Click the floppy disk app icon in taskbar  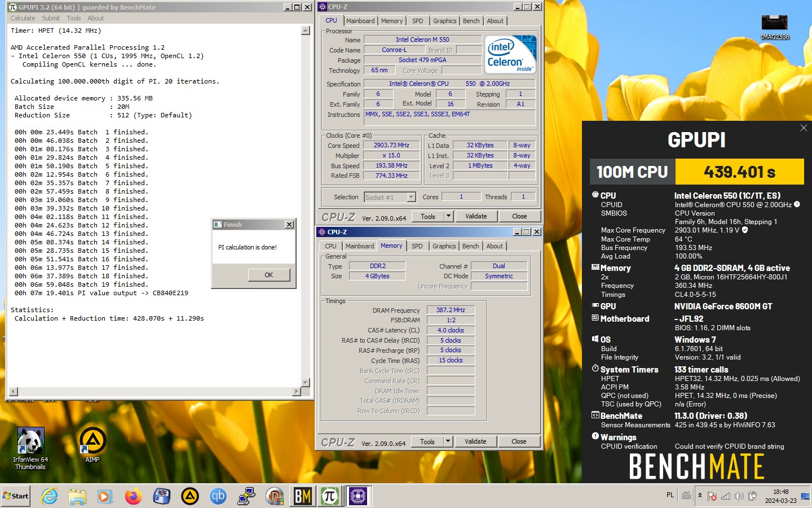point(162,496)
